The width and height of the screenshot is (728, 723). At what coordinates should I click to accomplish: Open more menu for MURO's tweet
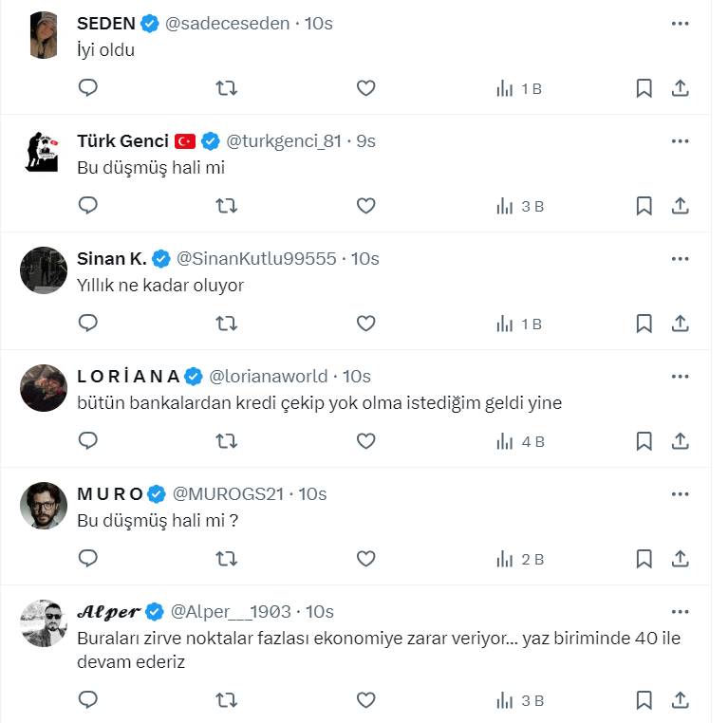680,493
